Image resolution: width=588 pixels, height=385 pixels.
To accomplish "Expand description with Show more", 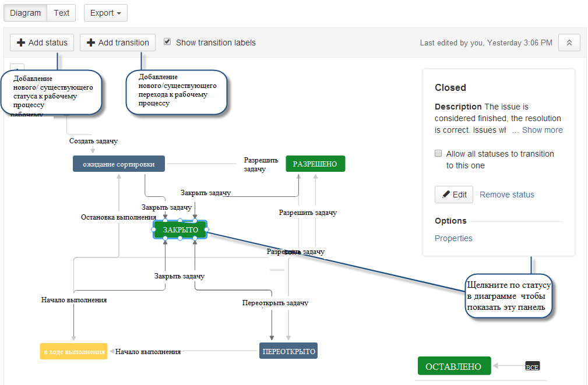I will pyautogui.click(x=542, y=130).
